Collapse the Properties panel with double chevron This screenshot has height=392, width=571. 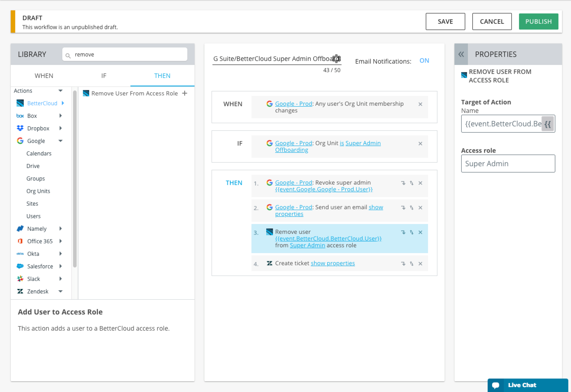(x=461, y=54)
